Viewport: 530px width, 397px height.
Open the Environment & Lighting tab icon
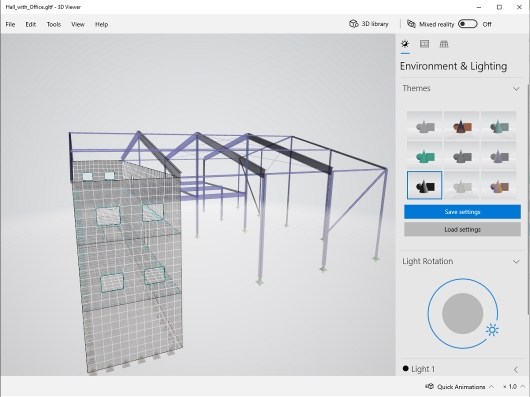[x=405, y=44]
